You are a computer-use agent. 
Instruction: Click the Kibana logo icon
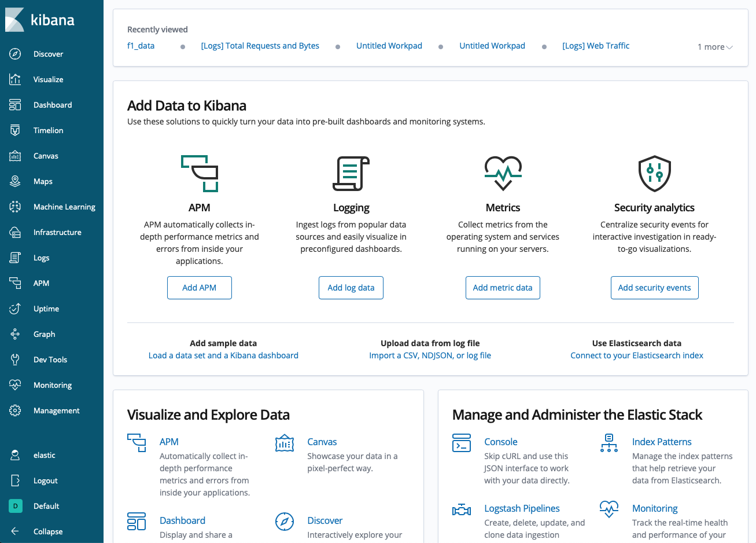coord(14,20)
